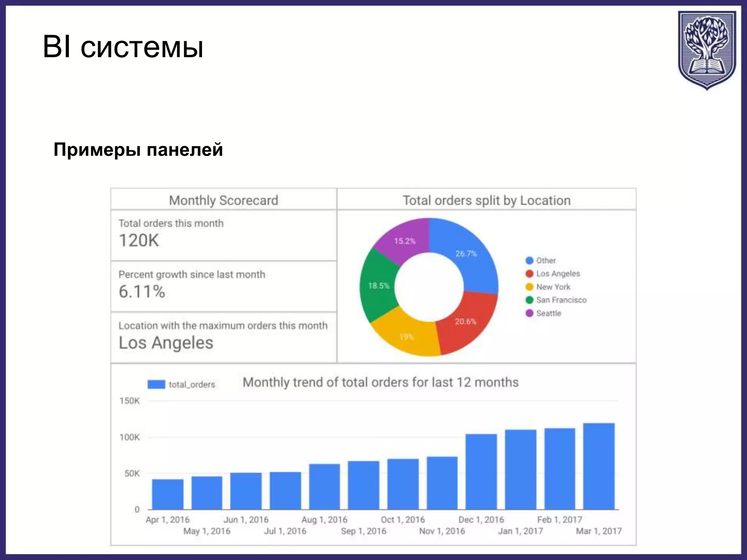Click the Feb 1, 2017 bar
The image size is (747, 560).
tap(560, 469)
